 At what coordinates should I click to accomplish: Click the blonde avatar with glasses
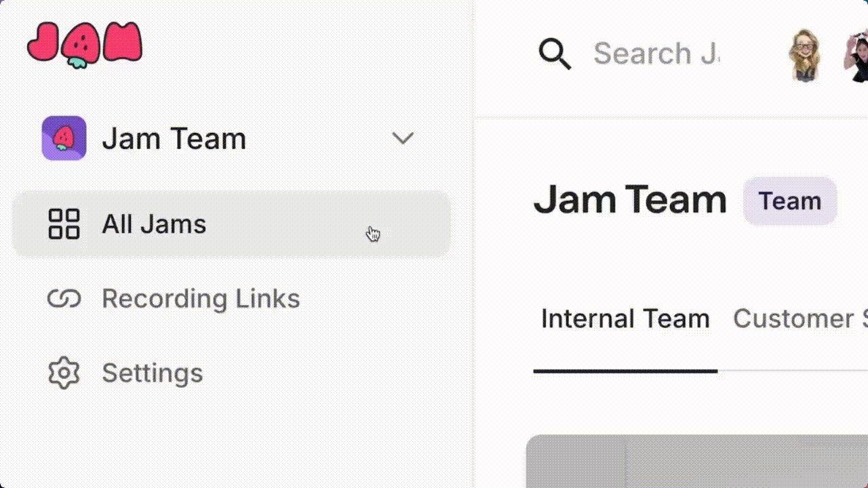[x=804, y=56]
